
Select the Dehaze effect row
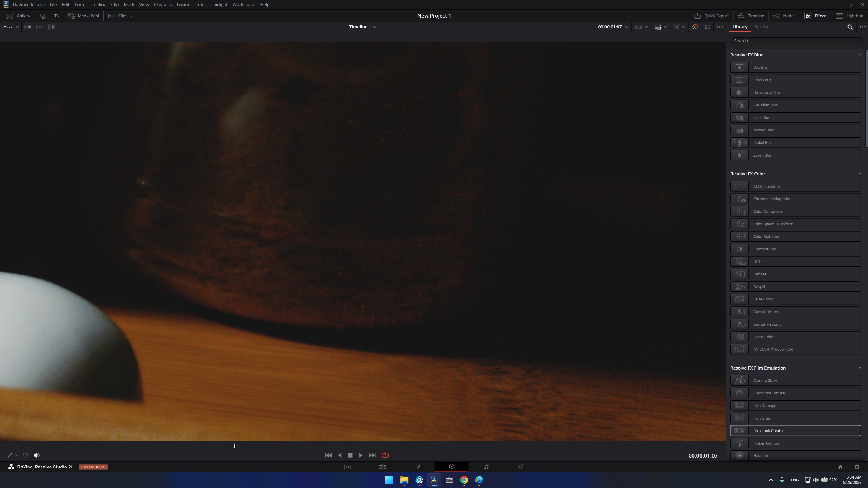point(796,274)
